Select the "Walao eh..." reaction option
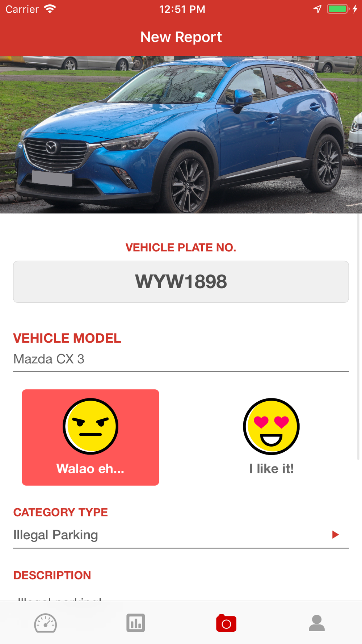Image resolution: width=362 pixels, height=644 pixels. 90,437
